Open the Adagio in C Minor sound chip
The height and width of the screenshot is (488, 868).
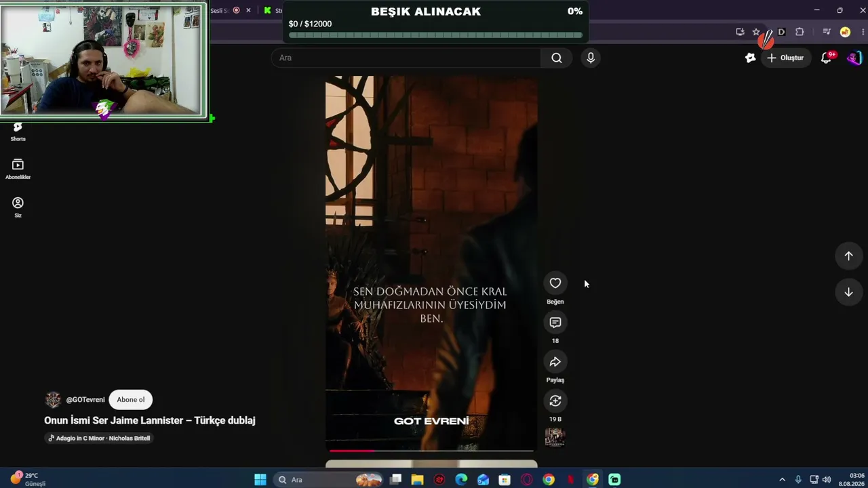pyautogui.click(x=100, y=439)
